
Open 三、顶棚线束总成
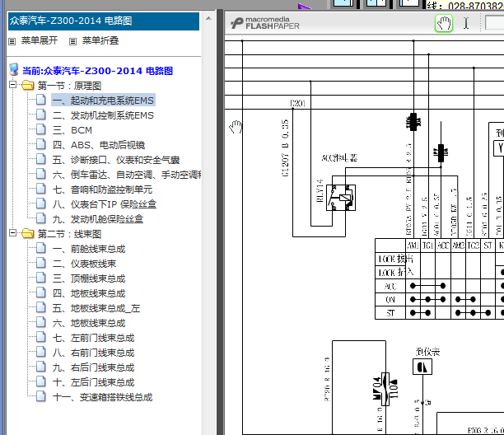[89, 278]
